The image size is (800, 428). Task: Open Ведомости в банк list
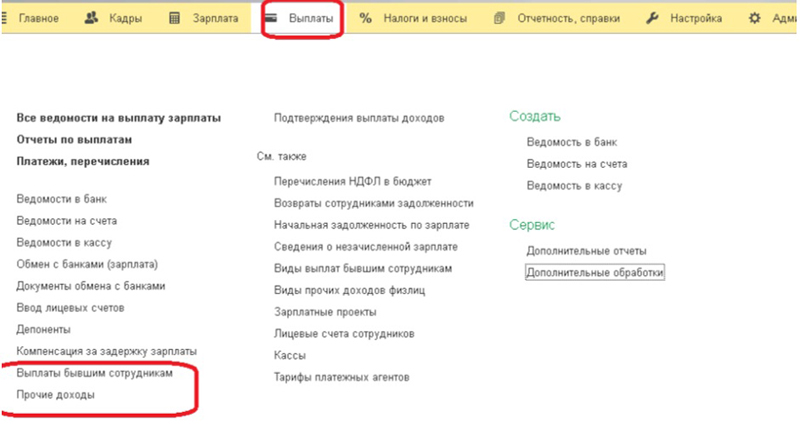[x=62, y=199]
